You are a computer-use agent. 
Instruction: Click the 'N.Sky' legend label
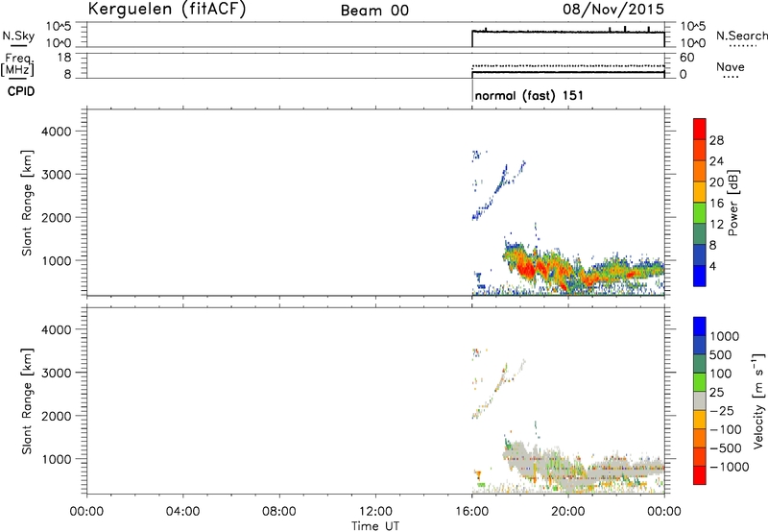point(18,36)
